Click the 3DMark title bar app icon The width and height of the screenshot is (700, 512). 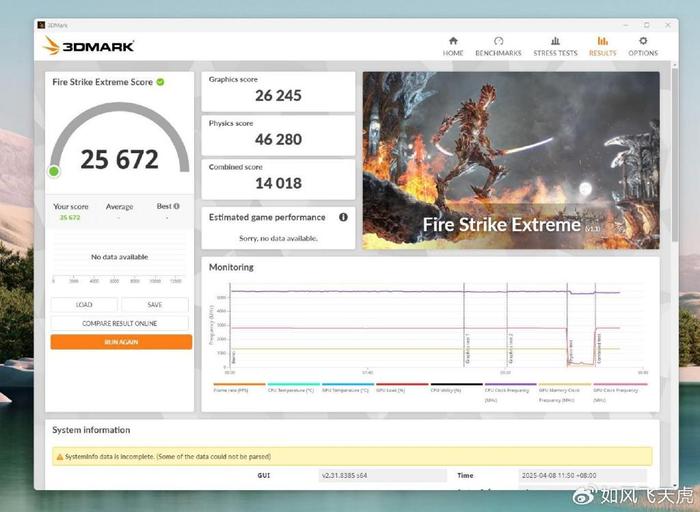coord(41,25)
